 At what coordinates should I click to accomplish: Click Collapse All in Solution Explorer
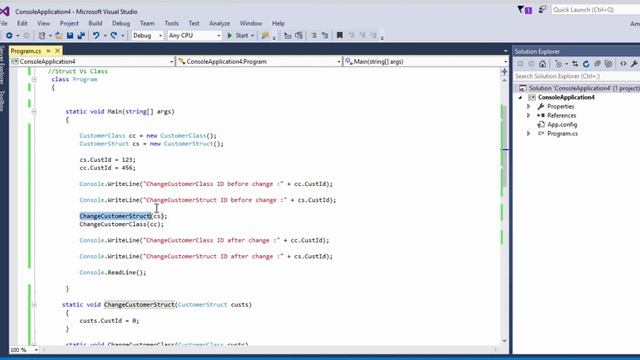click(x=598, y=64)
